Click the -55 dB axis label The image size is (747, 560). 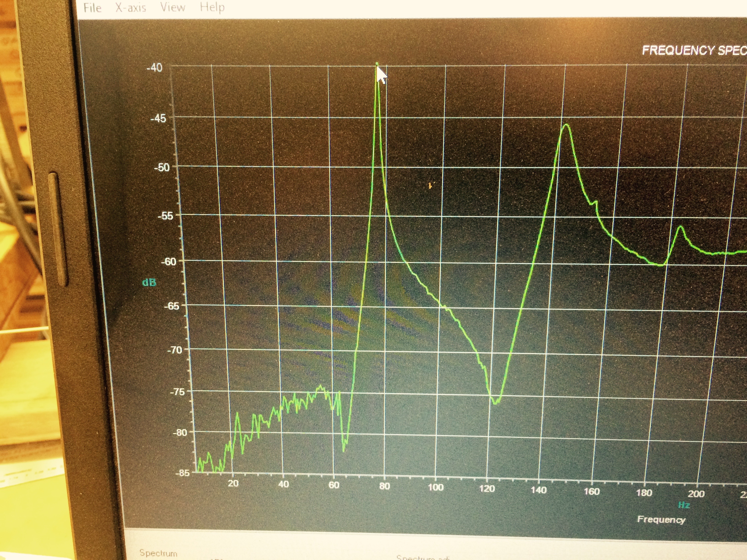click(x=165, y=216)
